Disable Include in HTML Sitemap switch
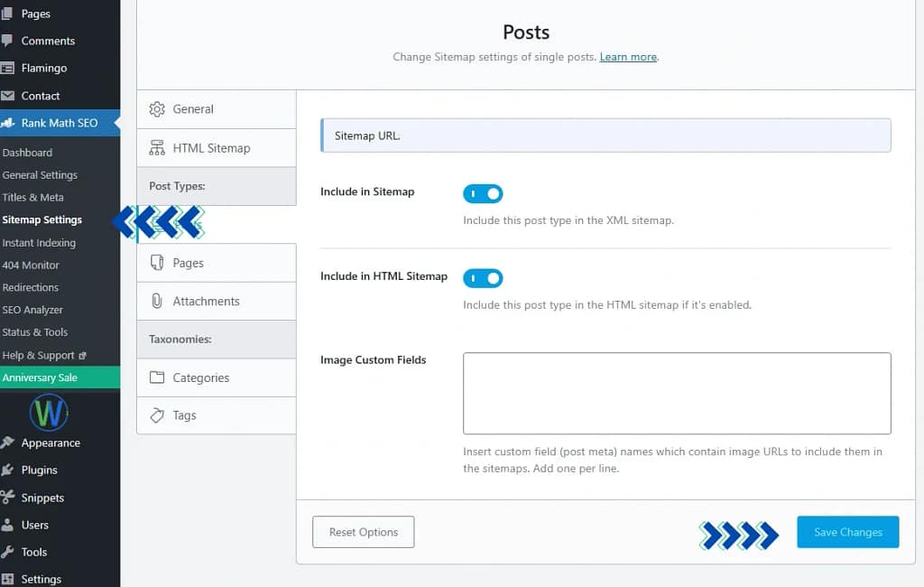Viewport: 924px width, 587px height. point(483,278)
